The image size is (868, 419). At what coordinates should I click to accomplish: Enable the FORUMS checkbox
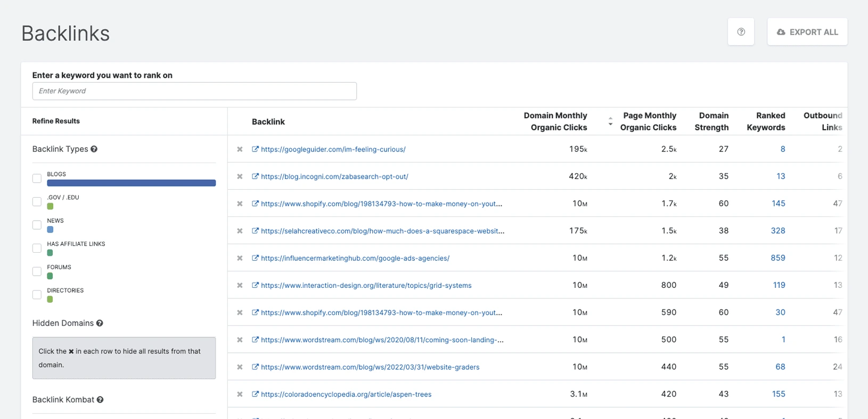tap(37, 271)
